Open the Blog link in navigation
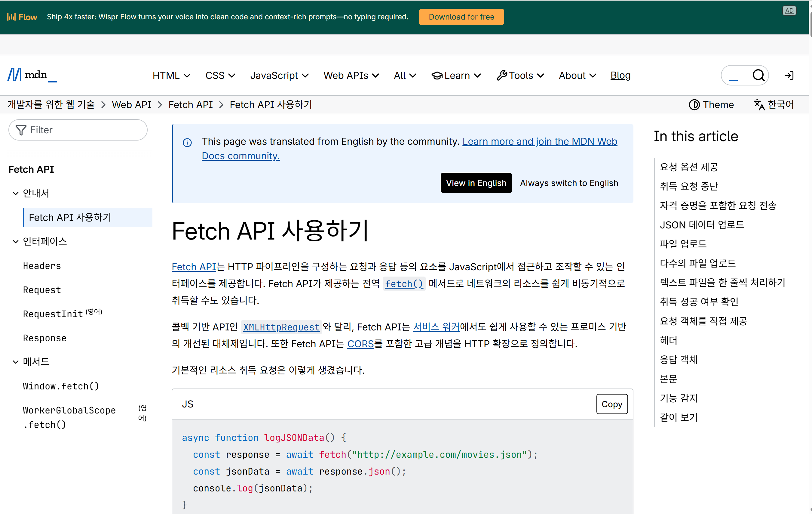The image size is (812, 514). [620, 75]
